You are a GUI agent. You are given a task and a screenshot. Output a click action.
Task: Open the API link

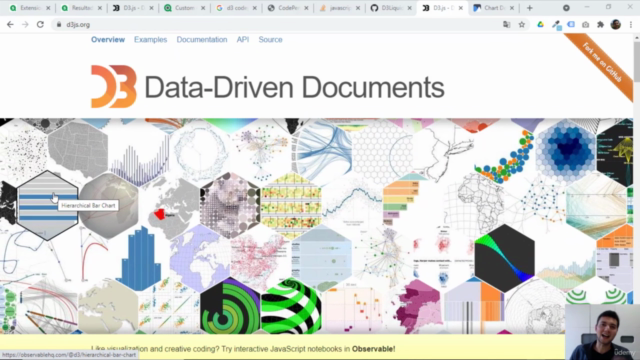point(243,40)
